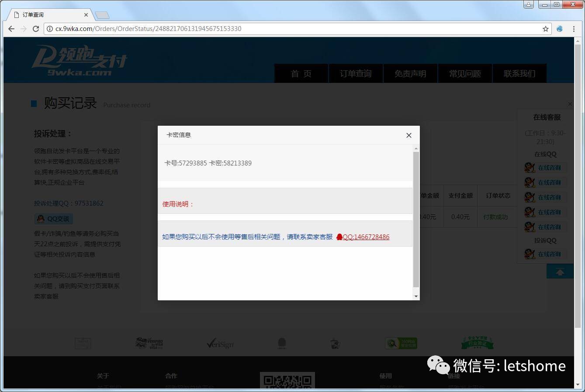
Task: Open the Chrome three-dot menu
Action: [573, 29]
